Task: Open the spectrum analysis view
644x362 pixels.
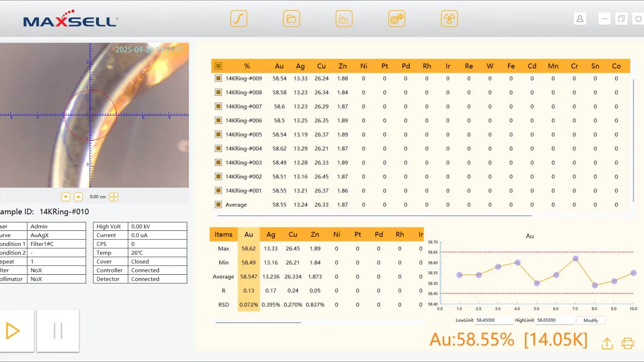Action: (344, 18)
